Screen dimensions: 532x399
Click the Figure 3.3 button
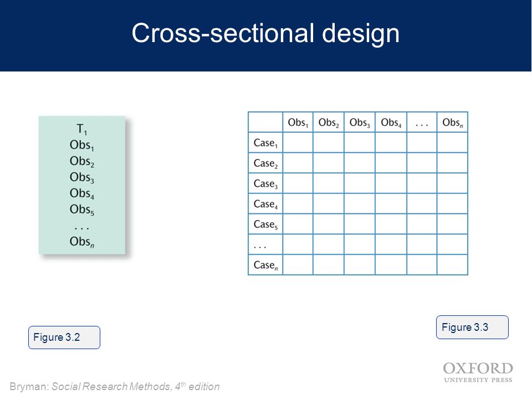(472, 327)
